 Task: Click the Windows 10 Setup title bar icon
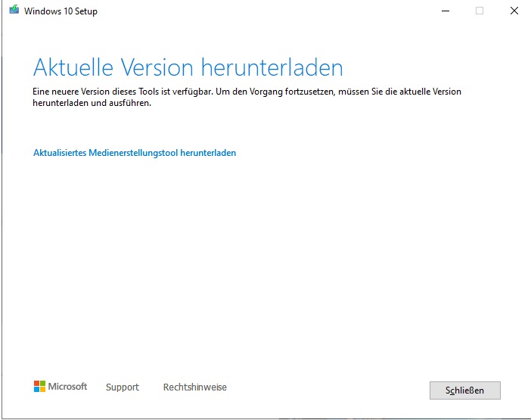pyautogui.click(x=14, y=10)
